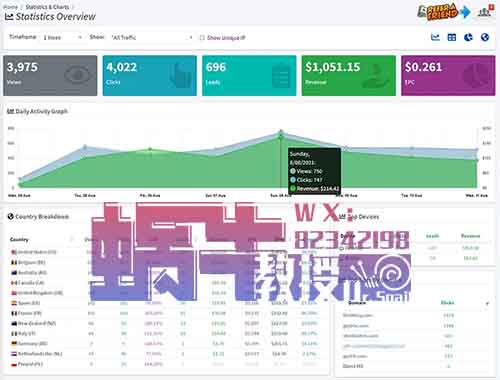Open the $0.261 EPC card

tap(448, 76)
